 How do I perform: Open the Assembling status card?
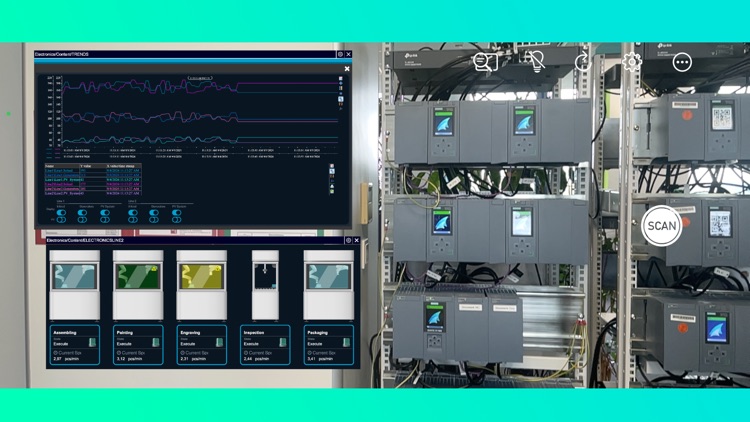click(x=75, y=345)
